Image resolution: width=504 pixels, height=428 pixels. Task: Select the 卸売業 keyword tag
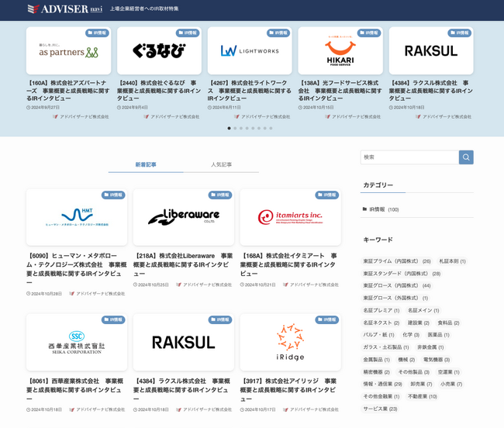coord(421,384)
